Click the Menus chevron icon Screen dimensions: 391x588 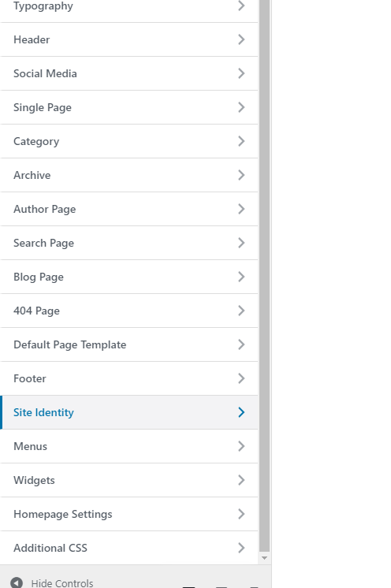pyautogui.click(x=241, y=446)
